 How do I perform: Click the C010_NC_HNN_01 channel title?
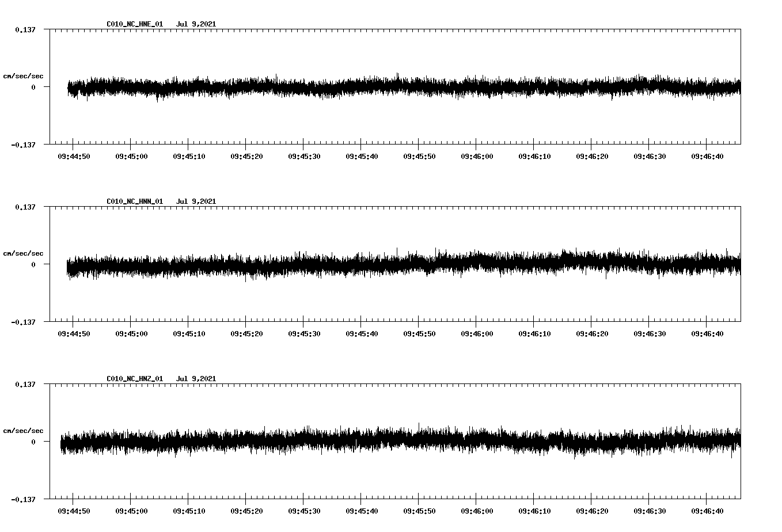pyautogui.click(x=134, y=201)
